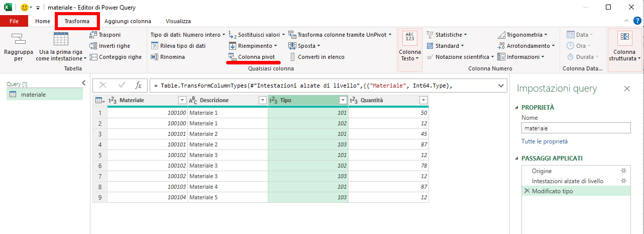Click the Raggruppa per icon
Screen dimensions: 644x234
[18, 39]
